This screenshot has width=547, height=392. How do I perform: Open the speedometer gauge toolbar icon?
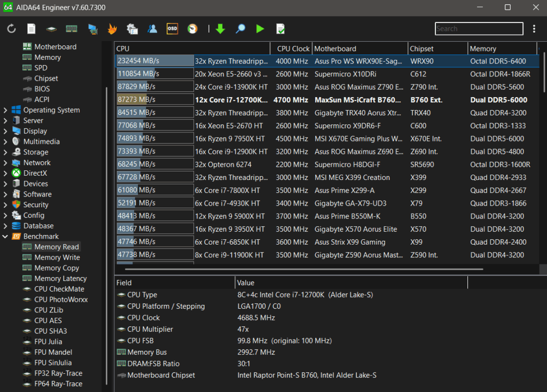click(x=192, y=29)
